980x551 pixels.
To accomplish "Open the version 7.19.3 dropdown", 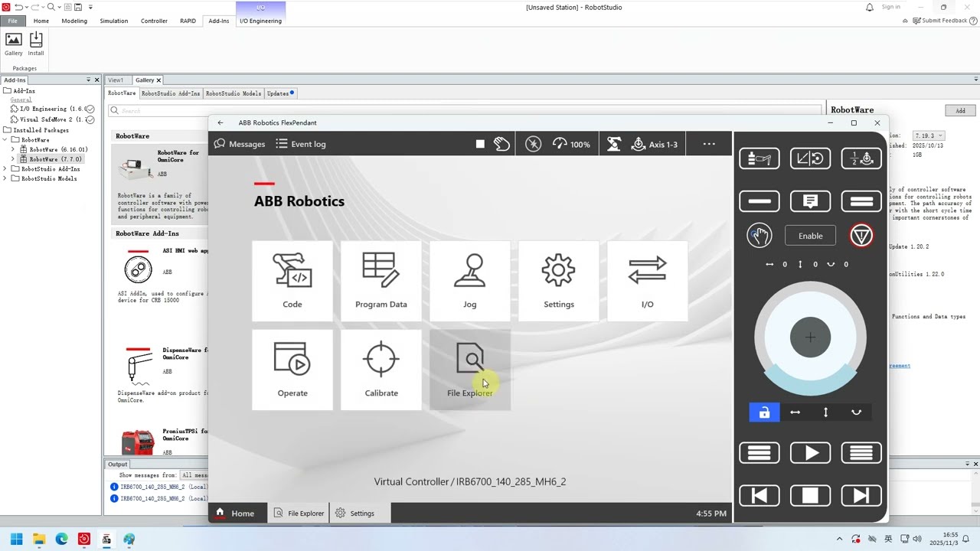I will [x=929, y=135].
